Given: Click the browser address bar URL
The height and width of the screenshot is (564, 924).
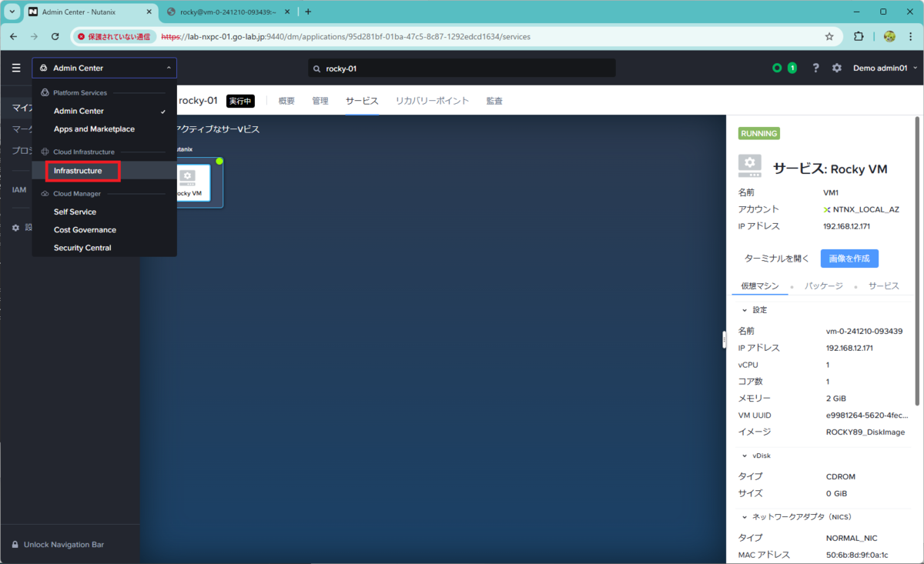Looking at the screenshot, I should [346, 36].
